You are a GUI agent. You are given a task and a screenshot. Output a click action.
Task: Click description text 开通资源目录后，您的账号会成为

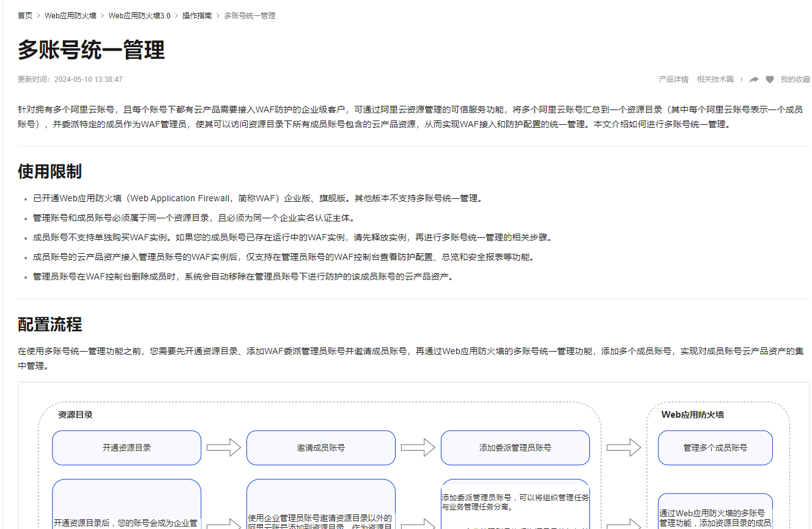[127, 523]
